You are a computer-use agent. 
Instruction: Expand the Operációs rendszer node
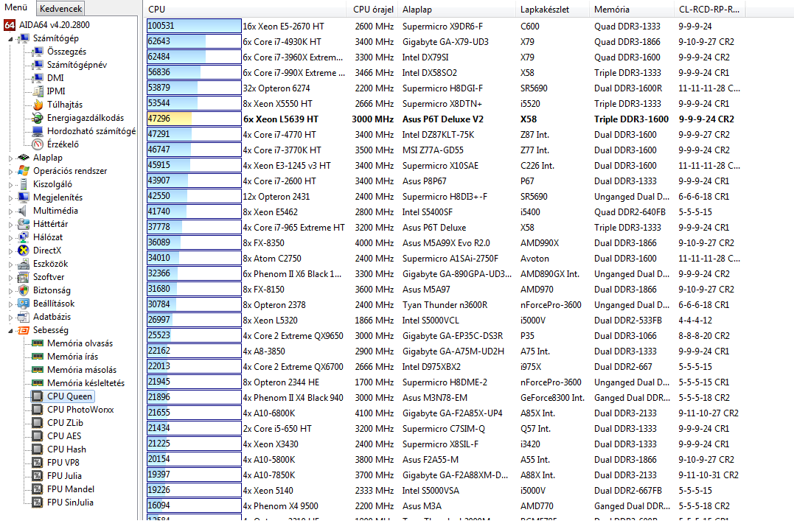coord(10,172)
